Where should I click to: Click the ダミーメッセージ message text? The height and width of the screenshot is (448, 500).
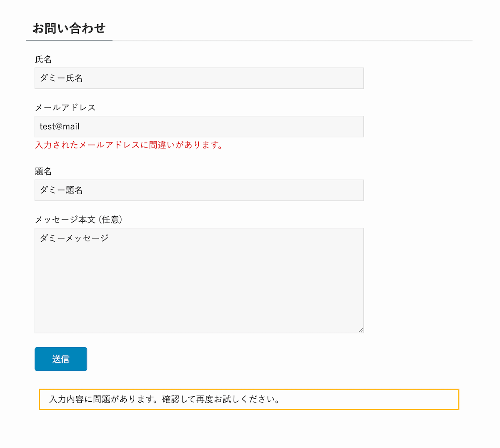(x=74, y=238)
